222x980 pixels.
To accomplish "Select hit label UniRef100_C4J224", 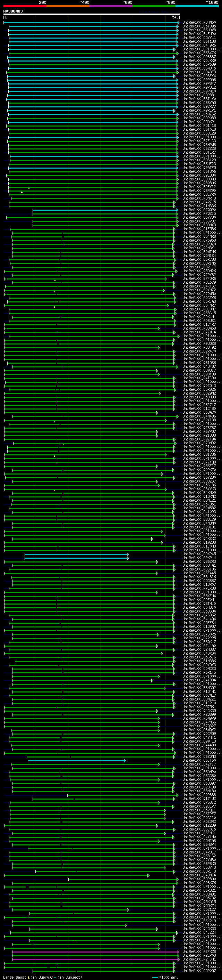I will [199, 932].
